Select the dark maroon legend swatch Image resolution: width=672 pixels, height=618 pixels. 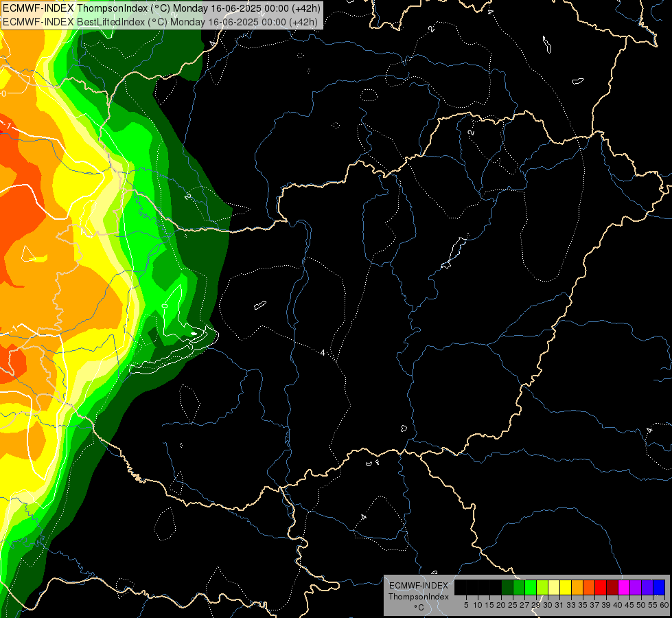[x=612, y=587]
